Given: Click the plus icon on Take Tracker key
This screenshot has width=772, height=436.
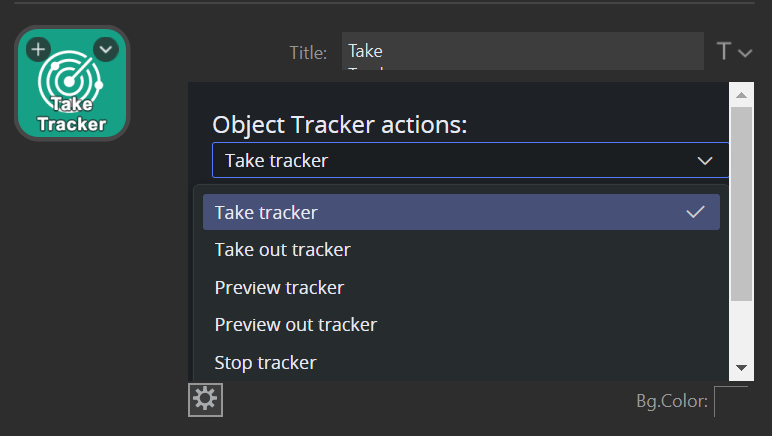Looking at the screenshot, I should point(37,48).
